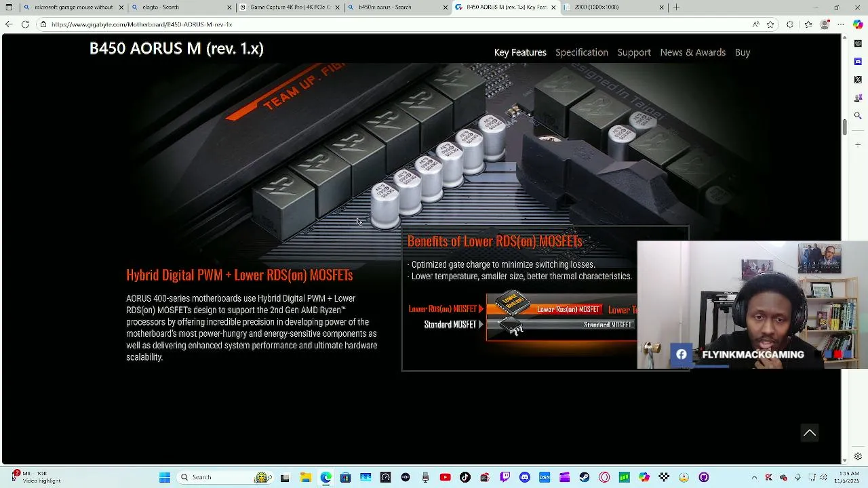Open Discord in the Edge sidebar

tap(858, 62)
